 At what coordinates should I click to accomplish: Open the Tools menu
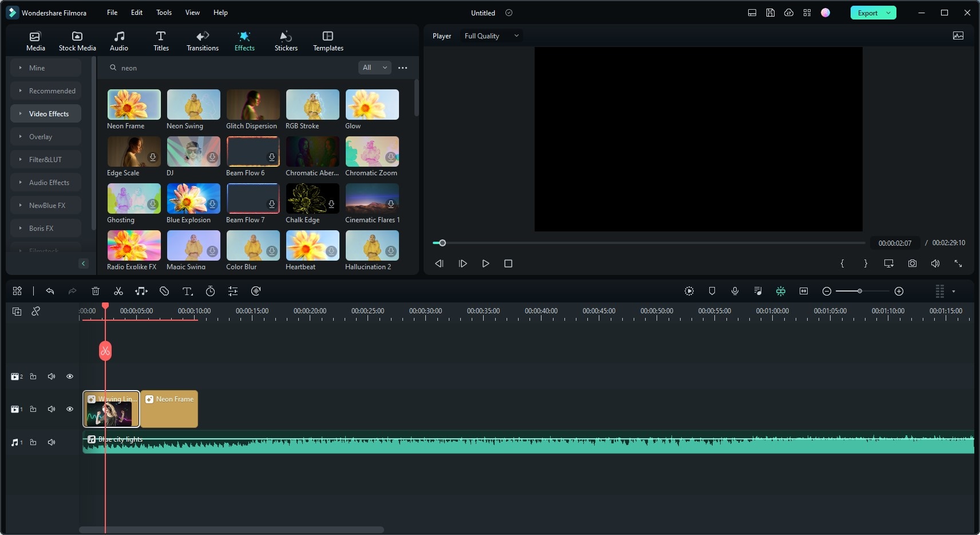[x=164, y=13]
